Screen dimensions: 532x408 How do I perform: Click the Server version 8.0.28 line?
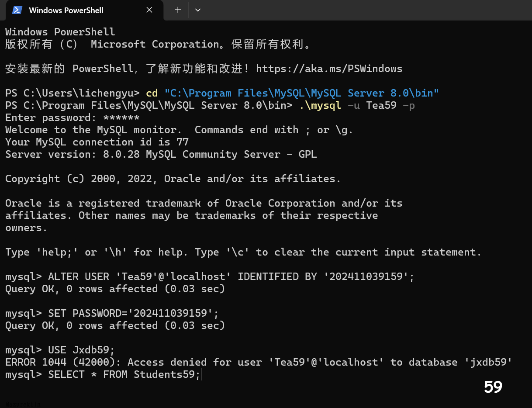click(161, 154)
